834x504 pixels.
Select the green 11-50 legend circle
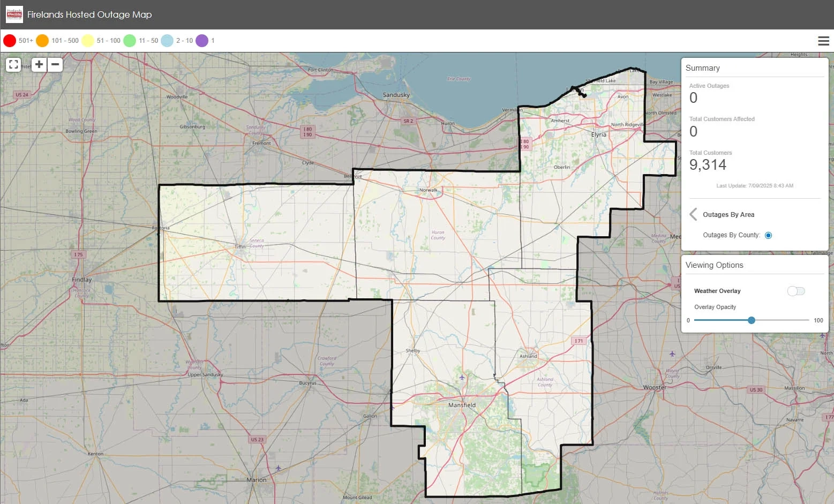pos(130,40)
